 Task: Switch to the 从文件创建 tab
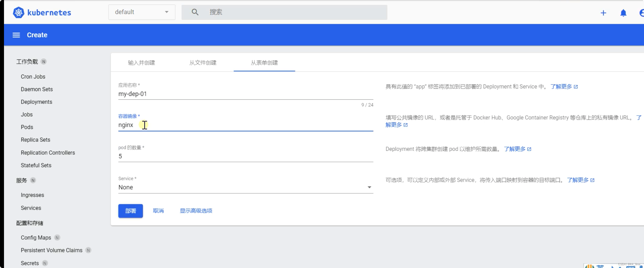tap(203, 63)
